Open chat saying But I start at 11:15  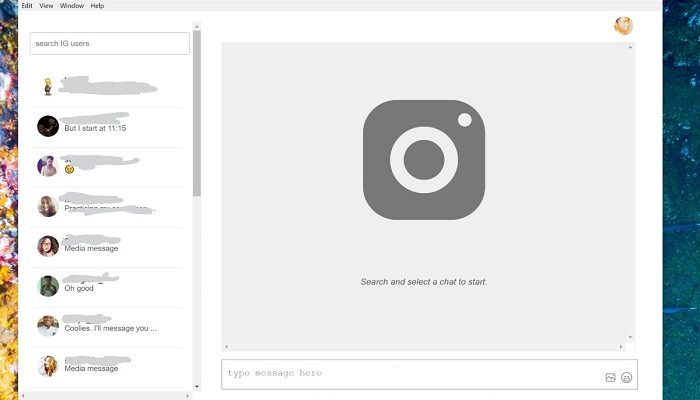pyautogui.click(x=106, y=127)
